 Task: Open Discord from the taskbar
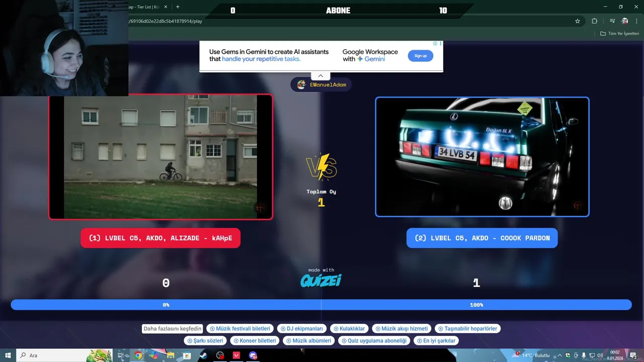pyautogui.click(x=253, y=355)
